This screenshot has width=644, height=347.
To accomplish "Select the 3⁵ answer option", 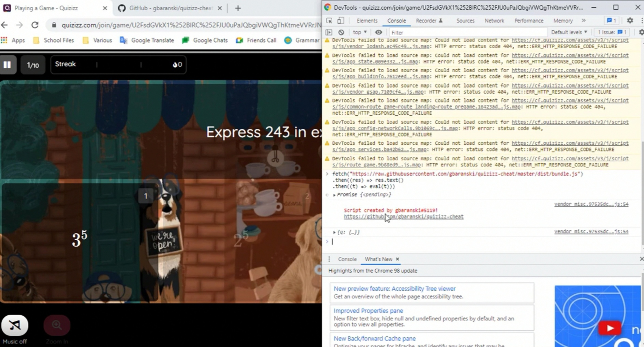I will [80, 239].
